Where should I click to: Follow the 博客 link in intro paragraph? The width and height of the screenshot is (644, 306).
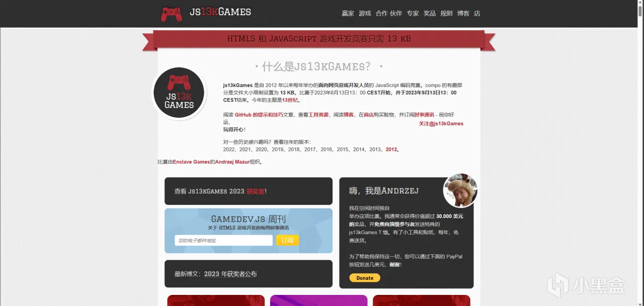[349, 115]
